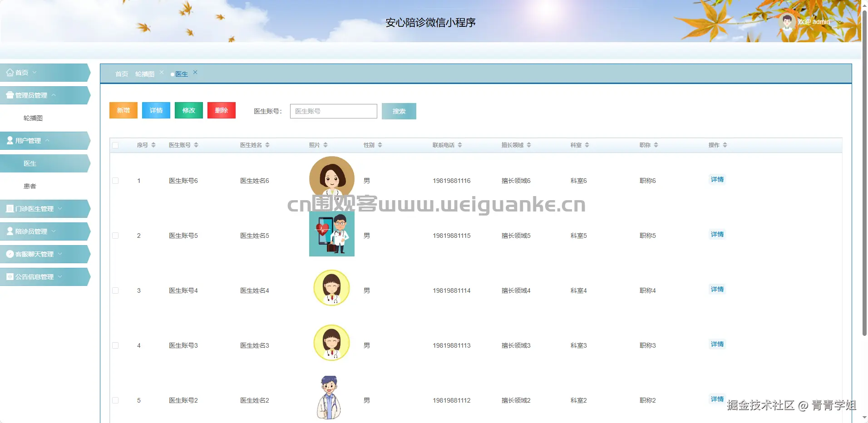Check the checkbox beside 医生账号4
868x423 pixels.
116,290
